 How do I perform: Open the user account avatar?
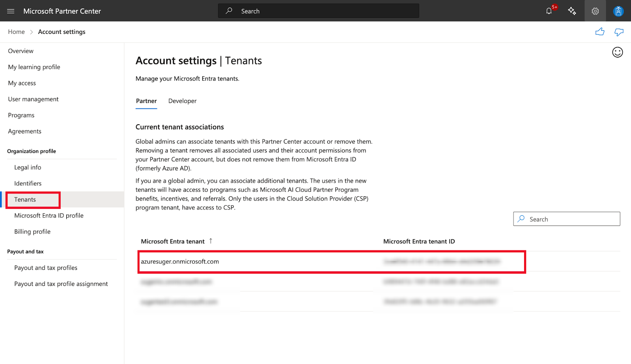tap(618, 11)
